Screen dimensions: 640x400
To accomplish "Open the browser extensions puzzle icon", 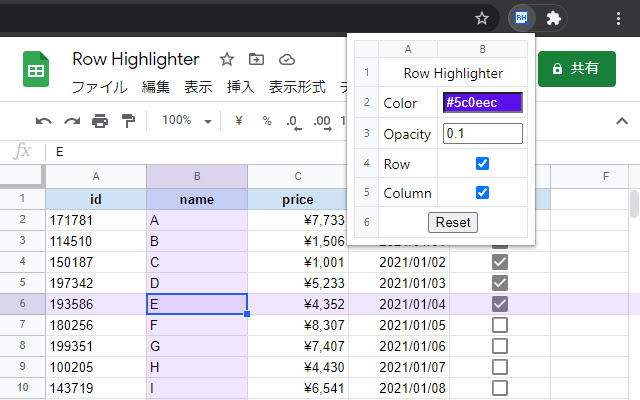I will point(553,17).
